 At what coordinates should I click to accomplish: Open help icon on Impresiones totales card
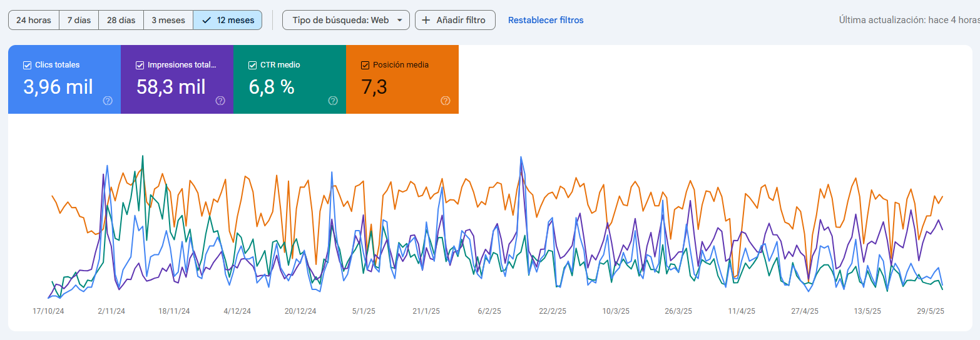(220, 101)
